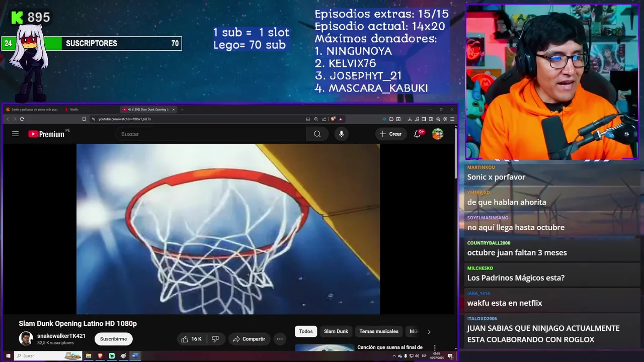Click the ESP language indicator

coord(424,356)
